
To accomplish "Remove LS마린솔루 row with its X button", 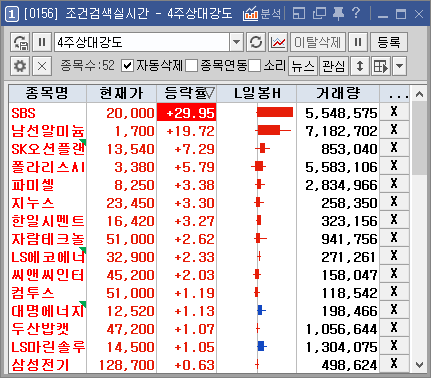I will coord(394,346).
